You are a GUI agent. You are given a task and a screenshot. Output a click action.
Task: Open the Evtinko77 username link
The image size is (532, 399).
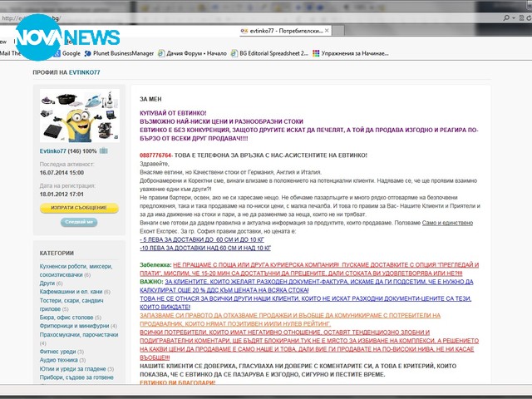pos(52,151)
